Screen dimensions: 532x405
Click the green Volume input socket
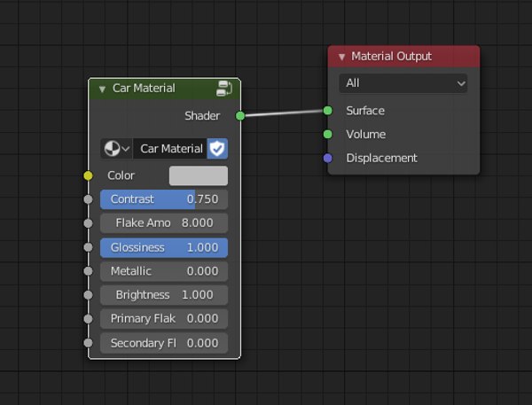pyautogui.click(x=328, y=135)
